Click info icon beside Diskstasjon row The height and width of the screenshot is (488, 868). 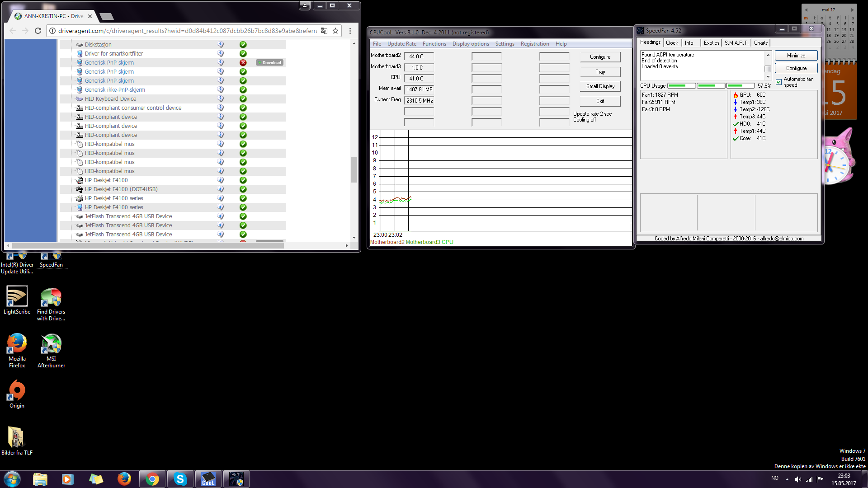point(221,44)
